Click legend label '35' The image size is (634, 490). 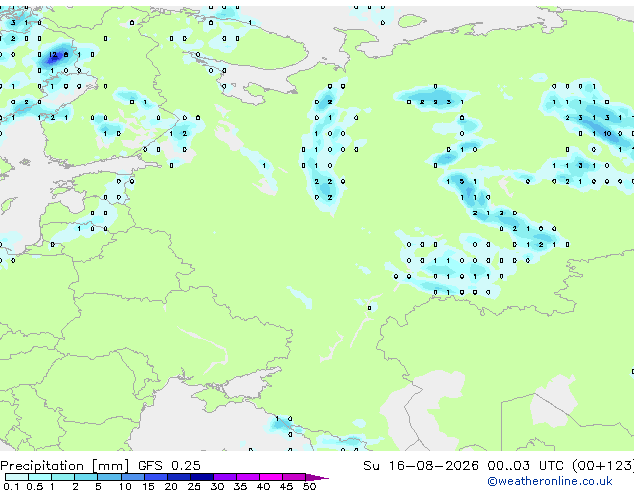(240, 486)
